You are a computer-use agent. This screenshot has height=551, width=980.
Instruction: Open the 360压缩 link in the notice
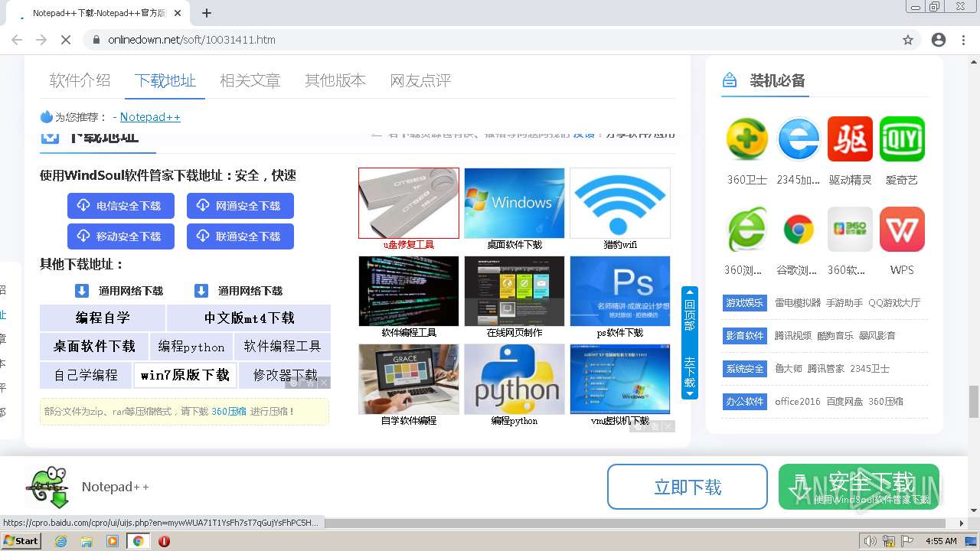229,412
